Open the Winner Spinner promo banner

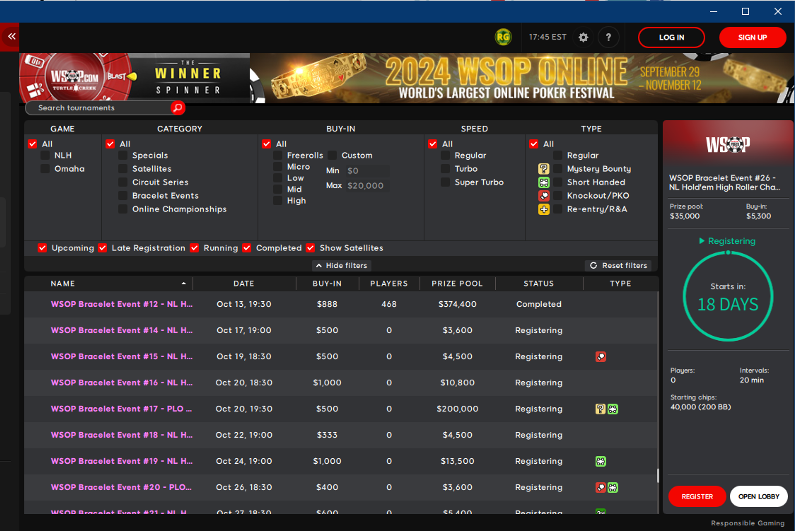click(134, 78)
